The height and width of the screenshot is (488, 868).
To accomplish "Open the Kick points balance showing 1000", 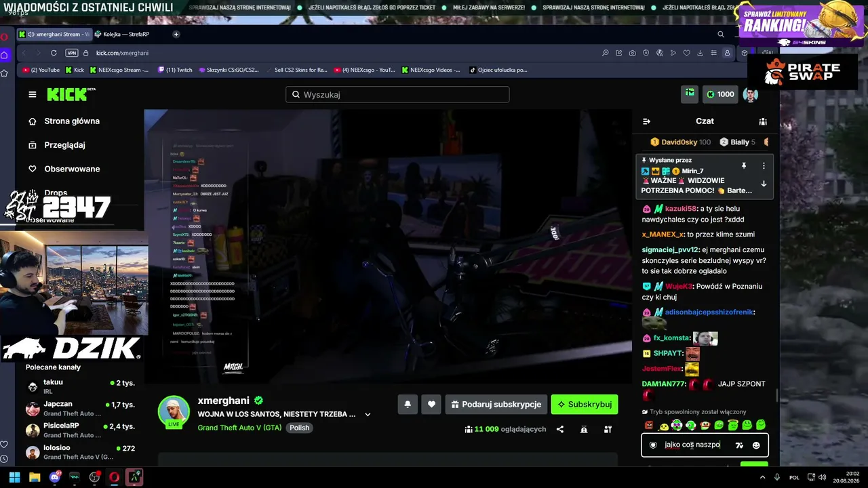I will point(719,95).
